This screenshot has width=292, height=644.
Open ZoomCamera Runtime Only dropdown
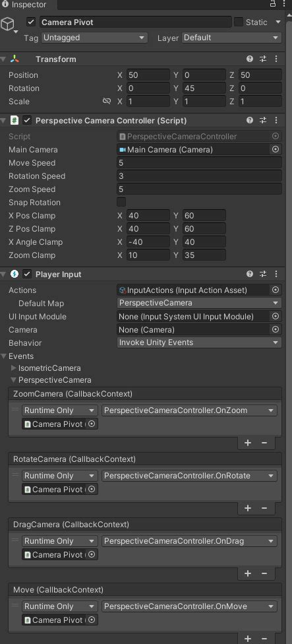point(60,410)
